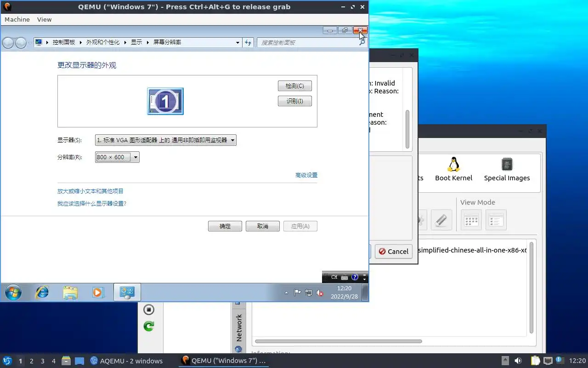588x368 pixels.
Task: Click the AQEMU file list horizontal scrollbar
Action: click(x=339, y=341)
